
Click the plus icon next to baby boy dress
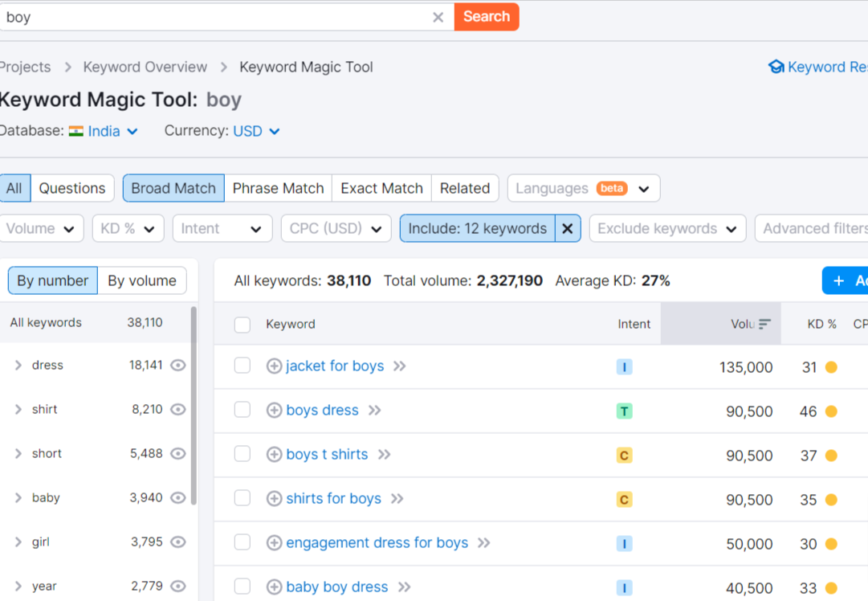click(x=274, y=587)
